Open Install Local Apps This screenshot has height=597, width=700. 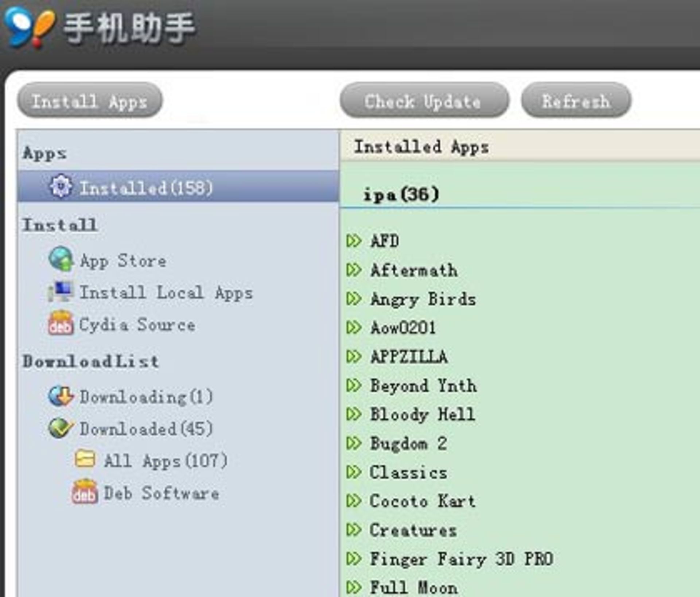166,293
